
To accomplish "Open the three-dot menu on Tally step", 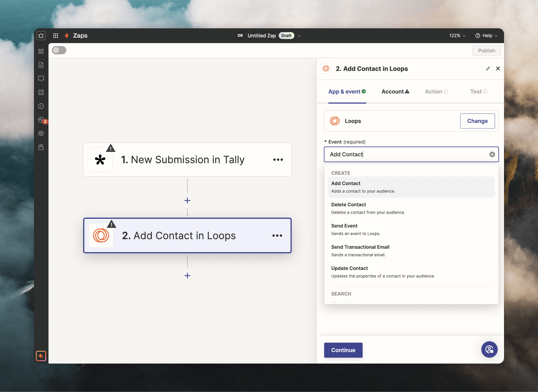I will click(278, 160).
